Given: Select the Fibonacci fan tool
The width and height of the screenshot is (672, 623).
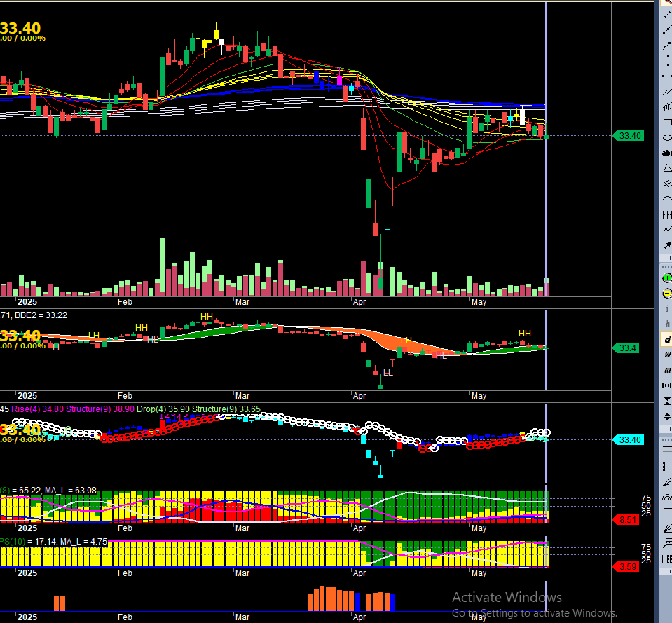Looking at the screenshot, I should tap(667, 481).
